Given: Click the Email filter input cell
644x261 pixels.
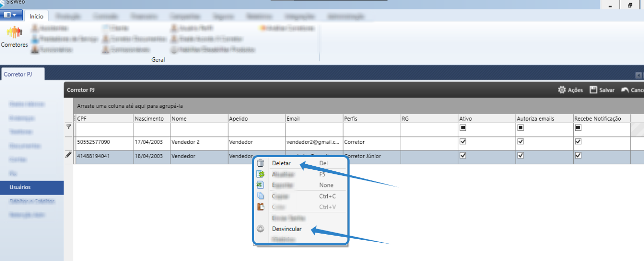Looking at the screenshot, I should click(x=314, y=130).
